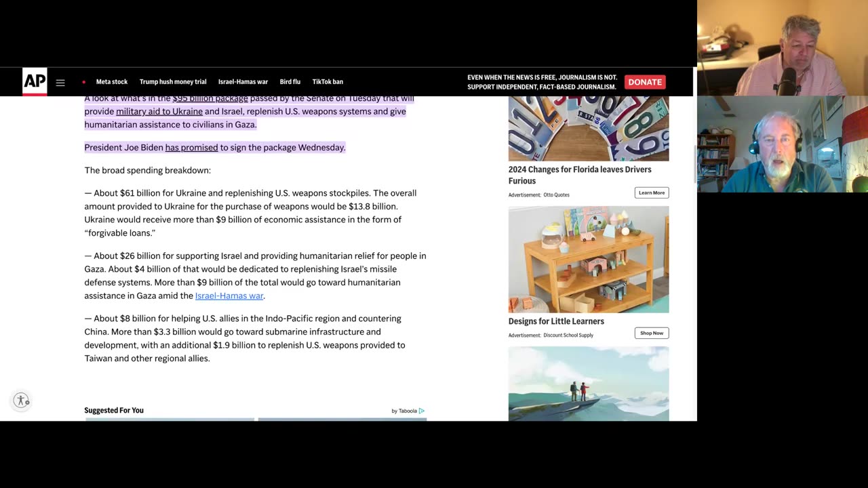Screen dimensions: 868x488
Task: Open the Trump hush money trial topic
Action: [x=173, y=82]
